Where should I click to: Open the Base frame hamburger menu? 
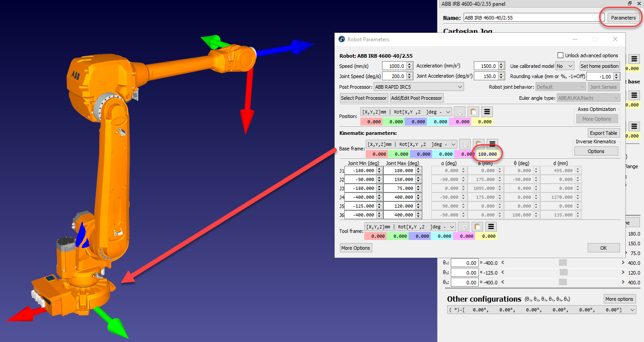(x=492, y=144)
